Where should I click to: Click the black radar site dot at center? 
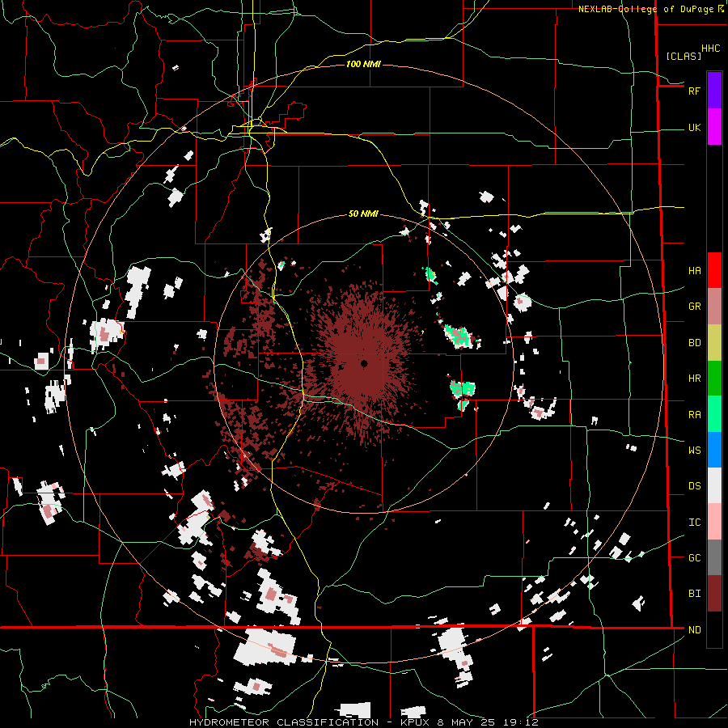364,363
